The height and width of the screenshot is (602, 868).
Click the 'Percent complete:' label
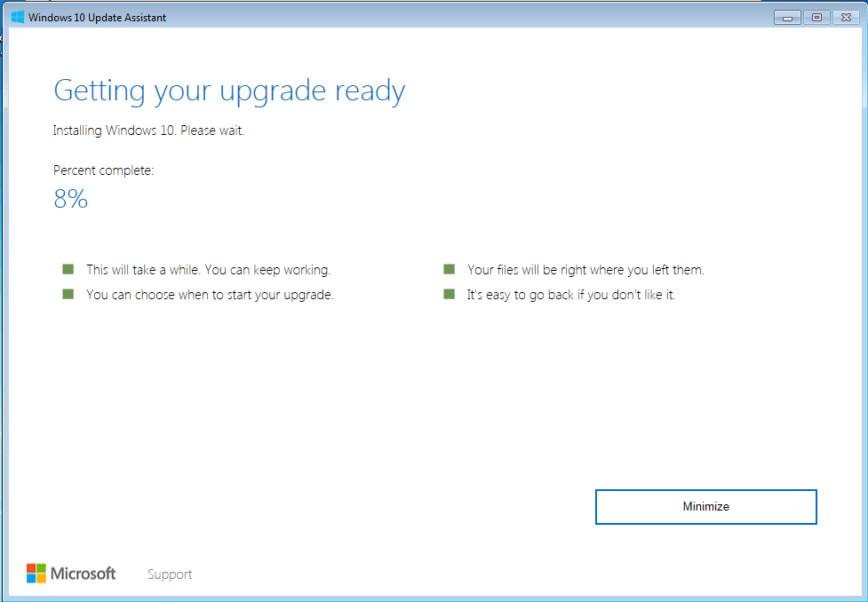point(104,171)
